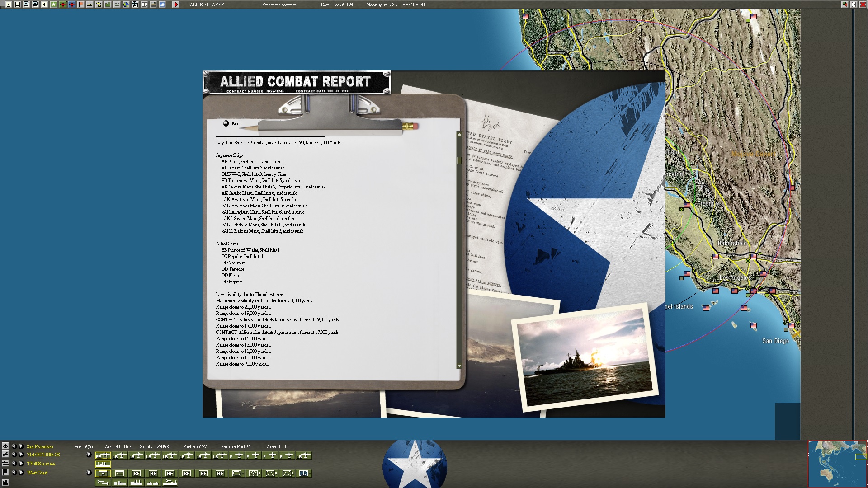868x488 pixels.
Task: Click the 'C' button in top right
Action: [x=854, y=5]
